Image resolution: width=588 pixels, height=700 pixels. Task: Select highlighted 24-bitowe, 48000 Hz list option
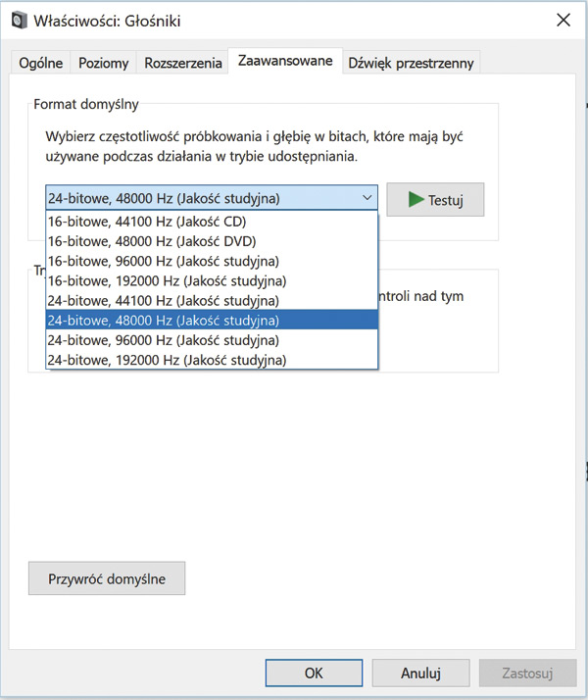[212, 320]
